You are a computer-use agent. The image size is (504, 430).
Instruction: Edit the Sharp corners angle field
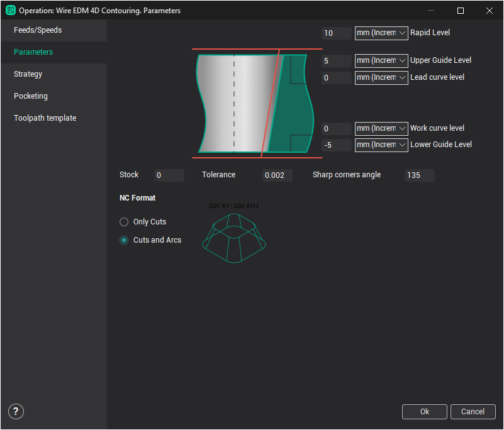[x=419, y=175]
